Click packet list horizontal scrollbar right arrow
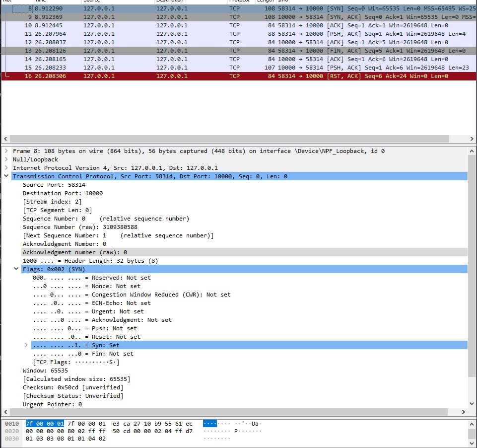 point(472,139)
